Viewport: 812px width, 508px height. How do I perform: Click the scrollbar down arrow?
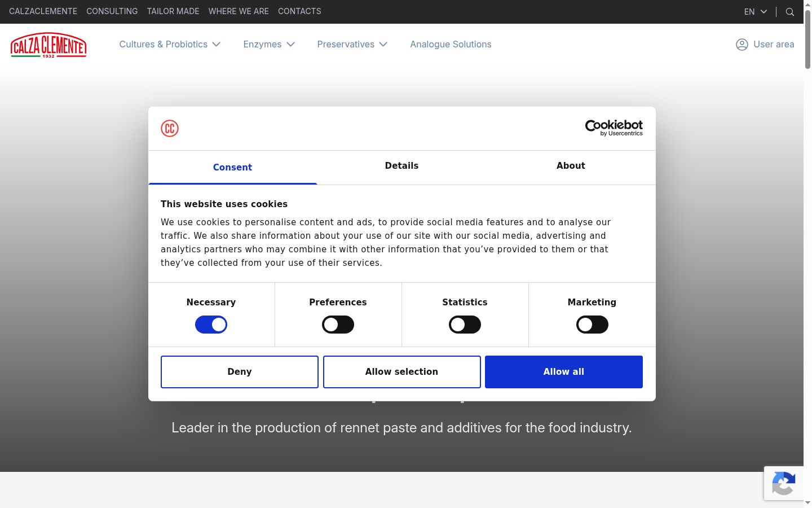click(x=807, y=503)
